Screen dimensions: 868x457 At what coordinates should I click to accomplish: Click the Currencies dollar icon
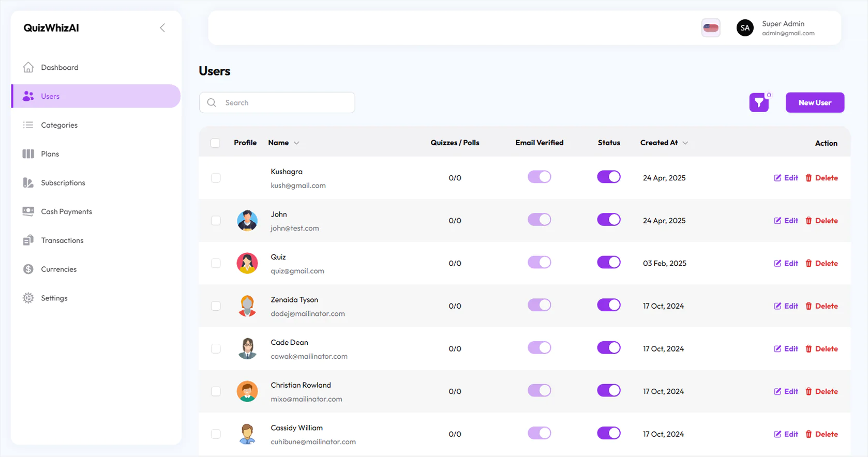point(28,269)
